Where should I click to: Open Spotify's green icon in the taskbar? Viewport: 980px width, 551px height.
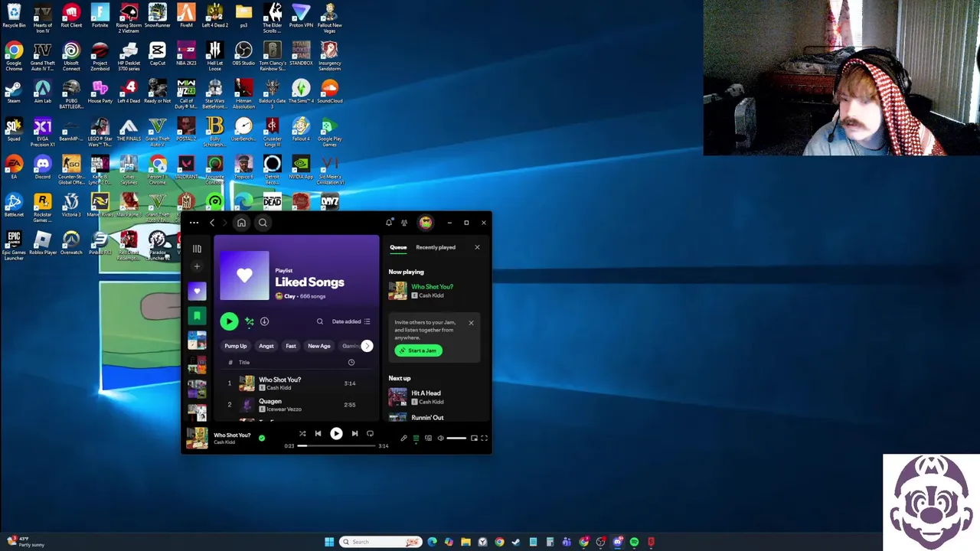pos(634,542)
